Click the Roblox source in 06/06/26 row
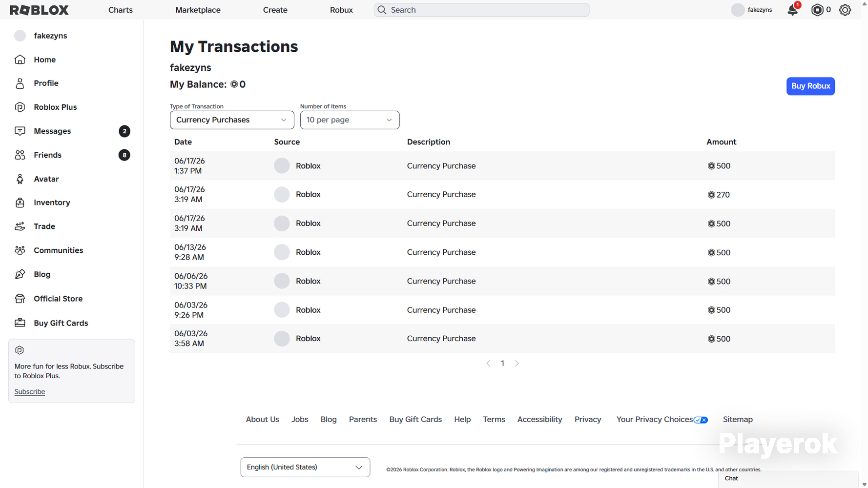The image size is (868, 488). [x=308, y=281]
